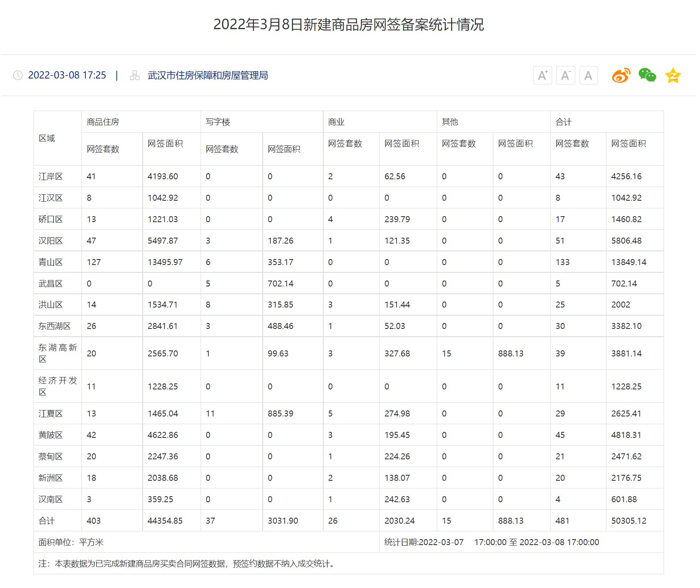The height and width of the screenshot is (588, 700).
Task: Click value 62.56 in 江岸区 row
Action: pos(395,176)
